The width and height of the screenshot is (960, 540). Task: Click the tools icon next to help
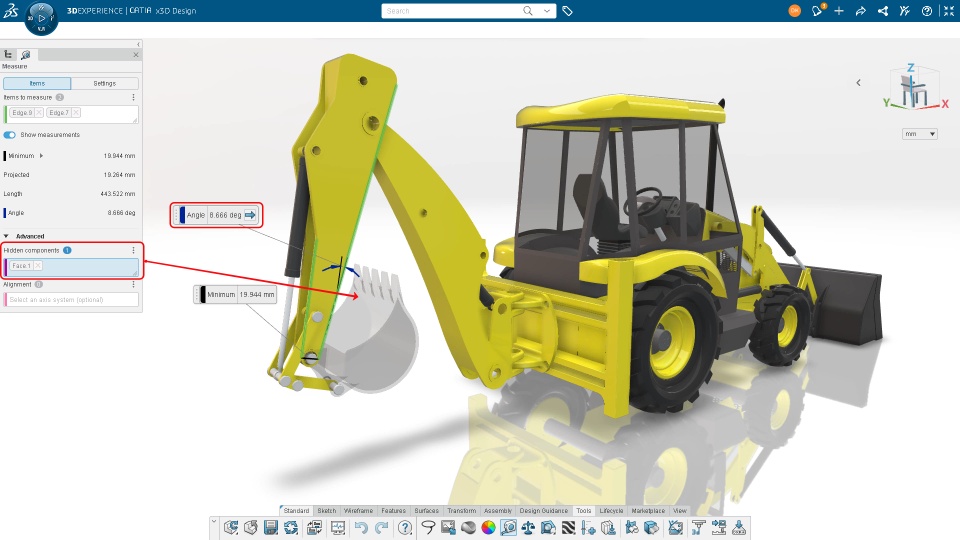point(905,10)
